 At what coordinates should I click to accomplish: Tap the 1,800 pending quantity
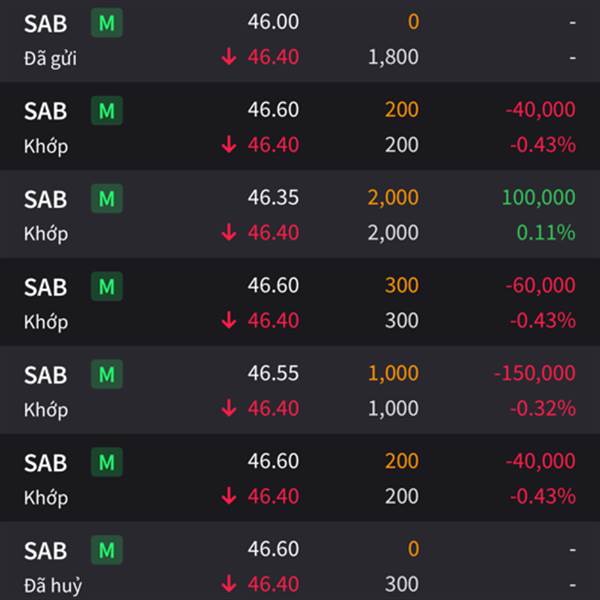tap(393, 57)
